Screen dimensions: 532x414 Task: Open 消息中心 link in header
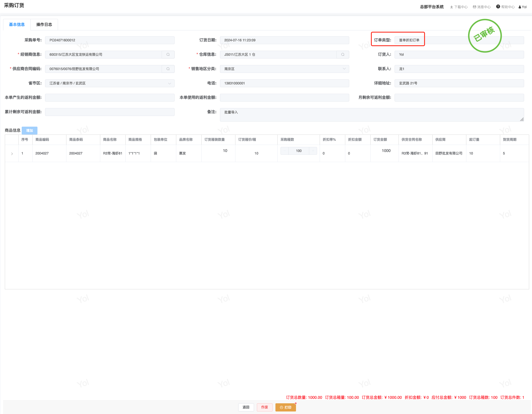[x=484, y=7]
